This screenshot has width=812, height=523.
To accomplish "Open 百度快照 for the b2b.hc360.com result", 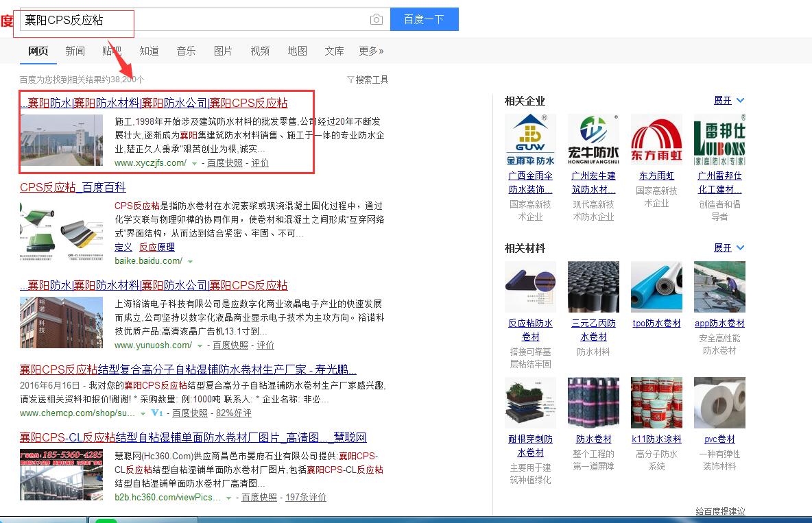I will 259,497.
